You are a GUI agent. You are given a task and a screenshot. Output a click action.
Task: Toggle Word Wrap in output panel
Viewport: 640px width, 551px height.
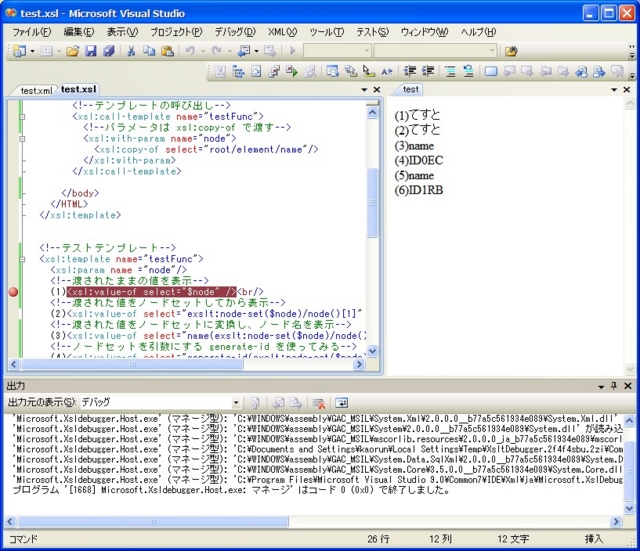tap(341, 403)
